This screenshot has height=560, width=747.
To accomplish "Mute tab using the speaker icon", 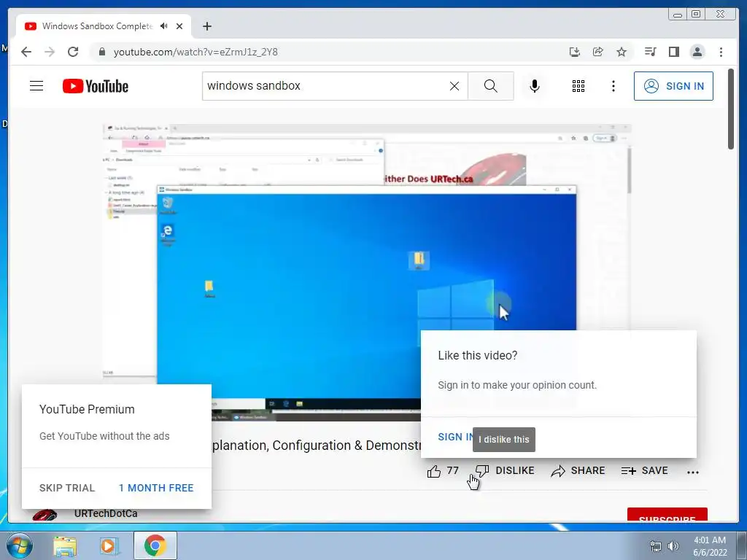I will pyautogui.click(x=164, y=26).
